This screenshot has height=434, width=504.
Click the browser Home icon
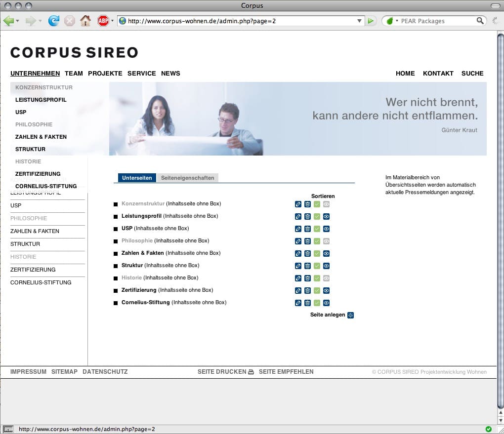coord(85,21)
